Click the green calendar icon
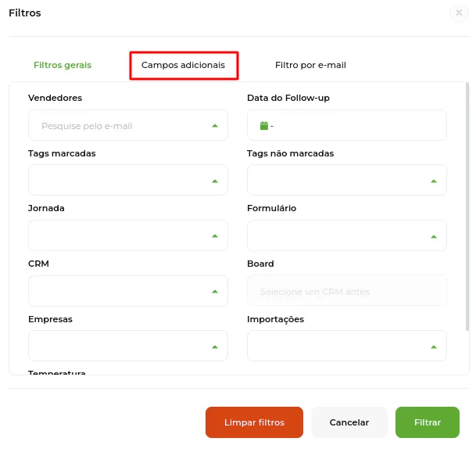 tap(264, 125)
